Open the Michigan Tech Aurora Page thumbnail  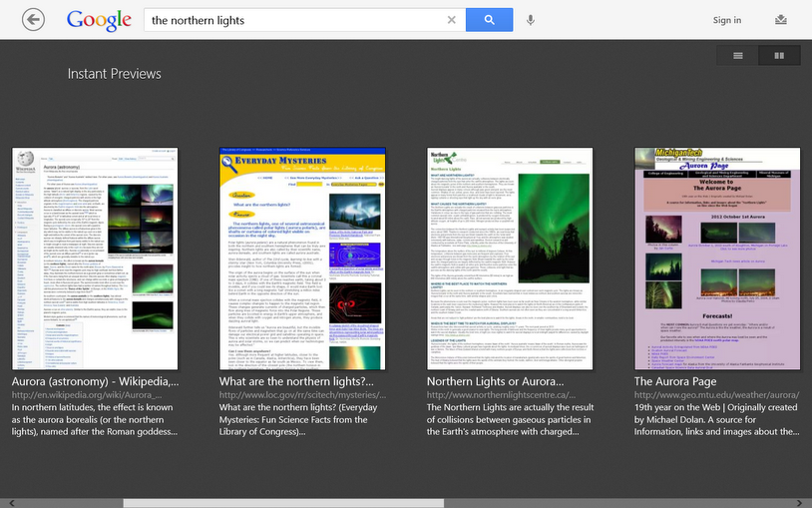(717, 258)
